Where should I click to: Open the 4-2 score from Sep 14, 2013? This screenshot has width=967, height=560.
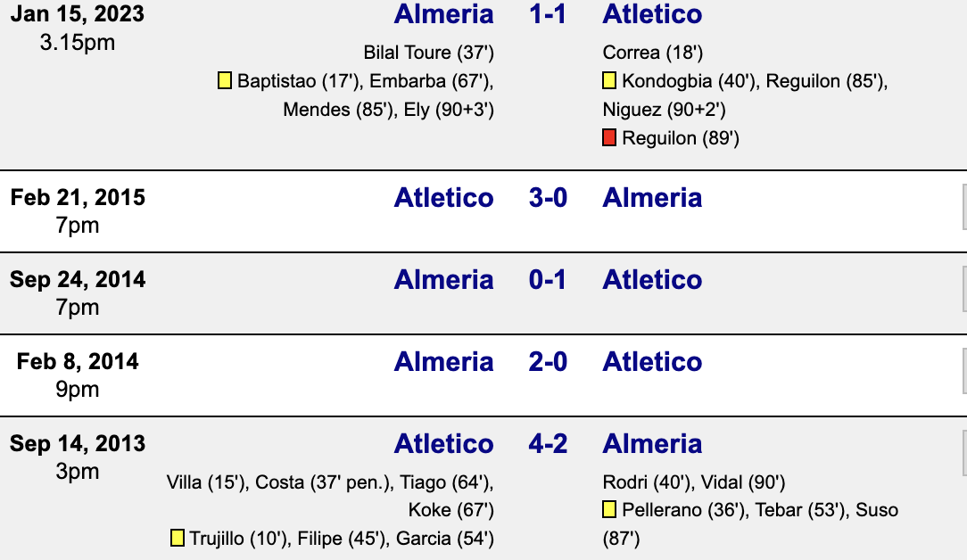point(548,444)
